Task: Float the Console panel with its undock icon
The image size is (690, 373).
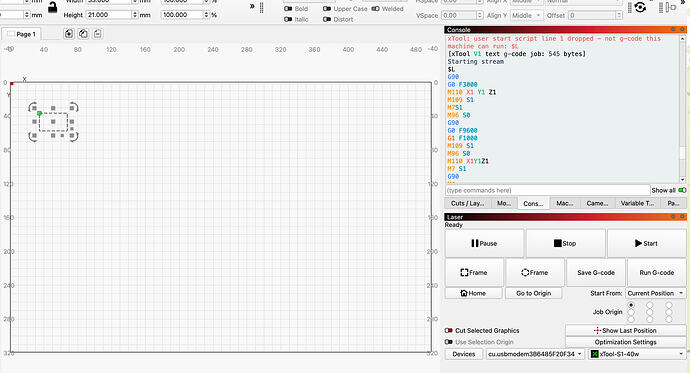Action: (673, 29)
